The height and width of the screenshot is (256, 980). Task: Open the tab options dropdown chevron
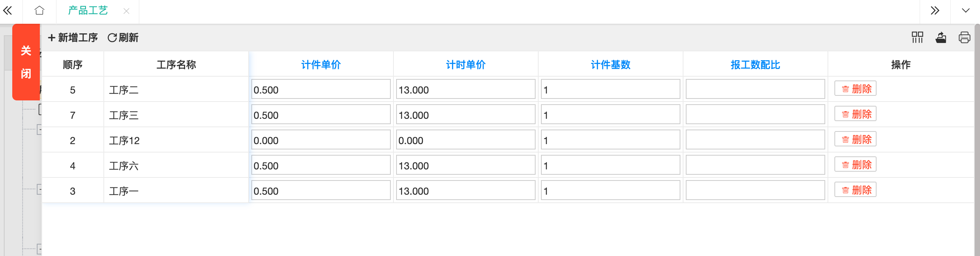tap(965, 11)
